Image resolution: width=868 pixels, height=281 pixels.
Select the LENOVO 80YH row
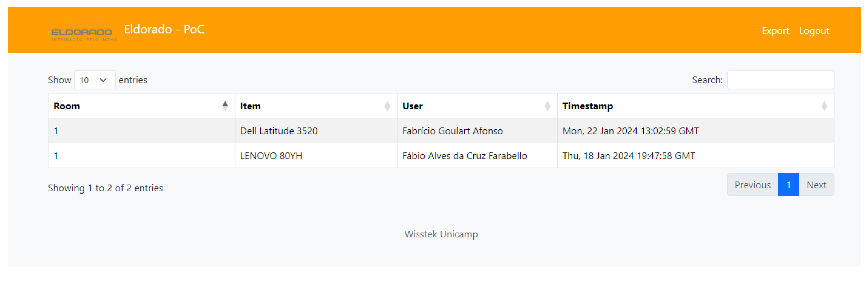[271, 156]
